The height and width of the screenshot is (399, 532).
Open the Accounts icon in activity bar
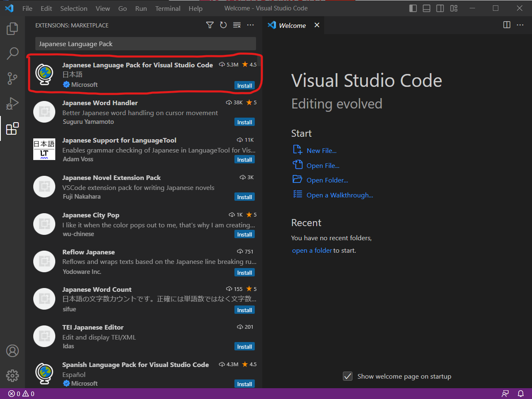[12, 351]
